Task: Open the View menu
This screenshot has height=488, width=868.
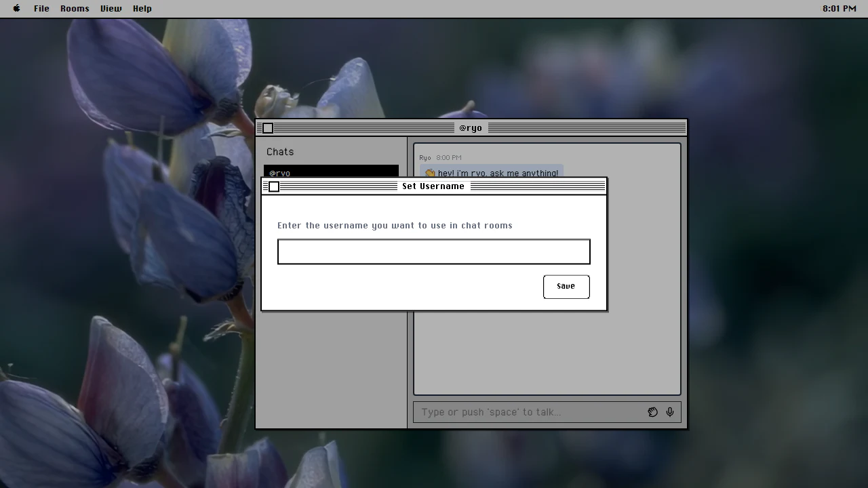Action: (x=111, y=8)
